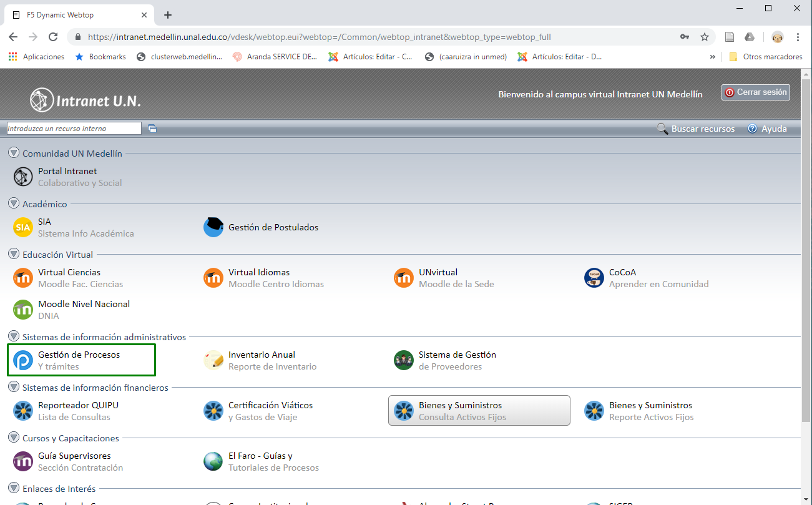
Task: Open the Guía Supervisores purple icon
Action: 23,462
